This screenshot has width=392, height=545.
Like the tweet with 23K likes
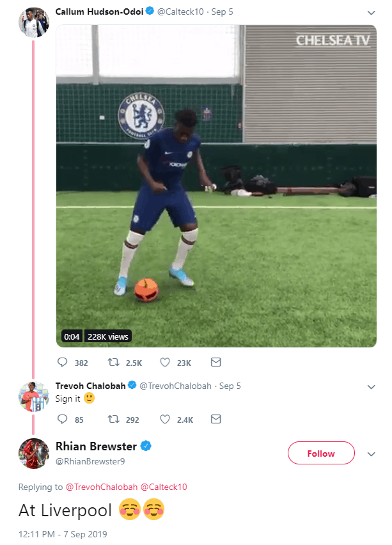point(165,363)
